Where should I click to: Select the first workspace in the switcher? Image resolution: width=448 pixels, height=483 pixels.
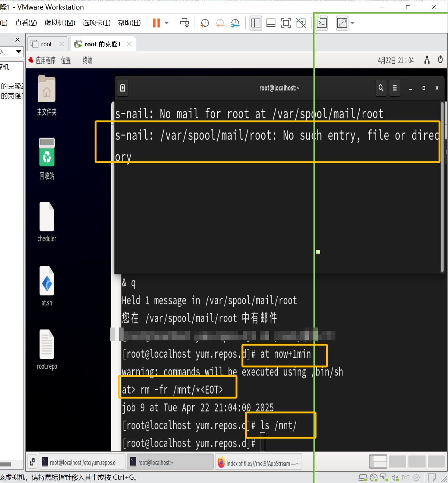click(378, 461)
